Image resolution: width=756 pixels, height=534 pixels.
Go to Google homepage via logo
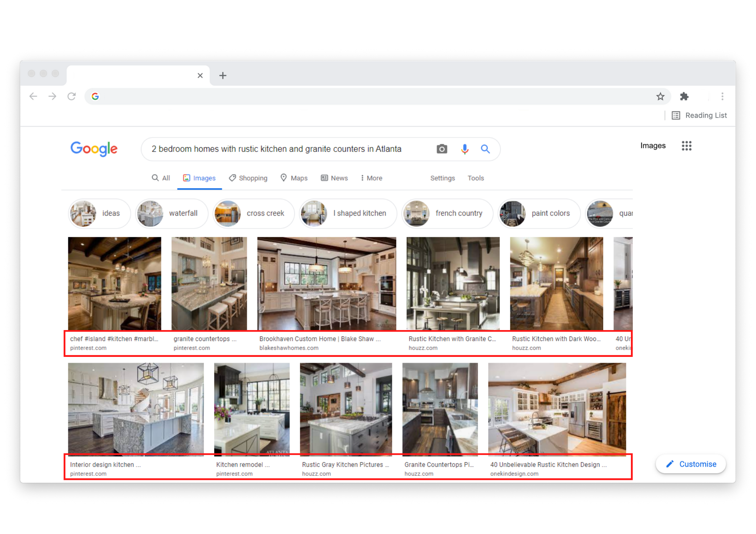coord(94,149)
